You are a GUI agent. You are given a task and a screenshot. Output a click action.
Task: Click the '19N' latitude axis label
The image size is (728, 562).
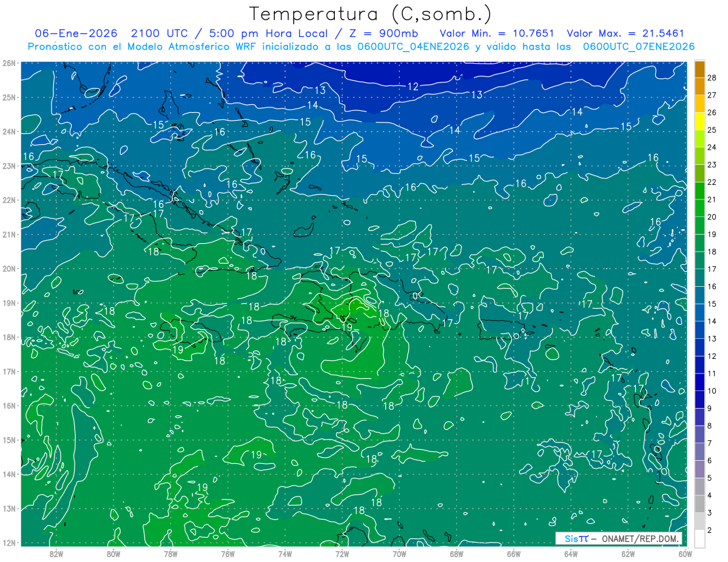[x=9, y=303]
